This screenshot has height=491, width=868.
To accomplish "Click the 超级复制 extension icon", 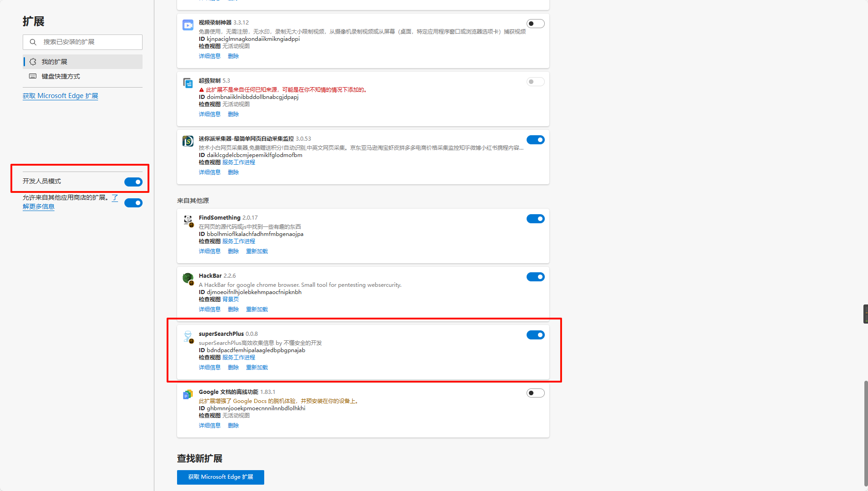I will pos(187,83).
